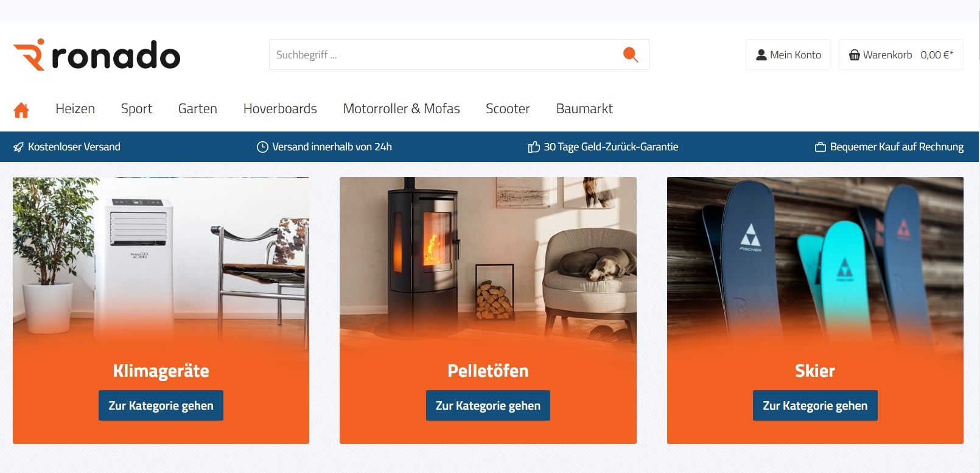Click the thumbs-up icon for Geld-Zurück-Garantie

[534, 147]
